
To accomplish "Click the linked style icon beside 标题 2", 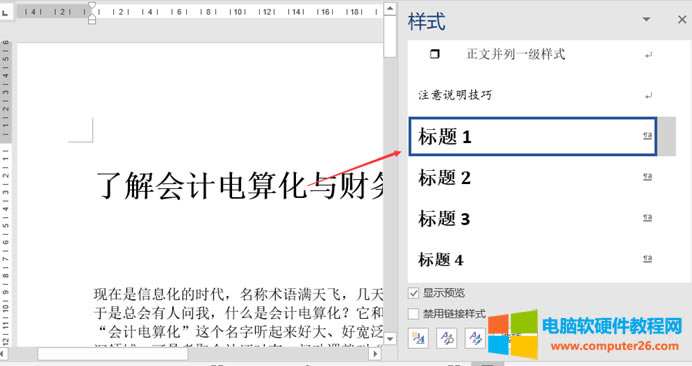I will pos(647,177).
